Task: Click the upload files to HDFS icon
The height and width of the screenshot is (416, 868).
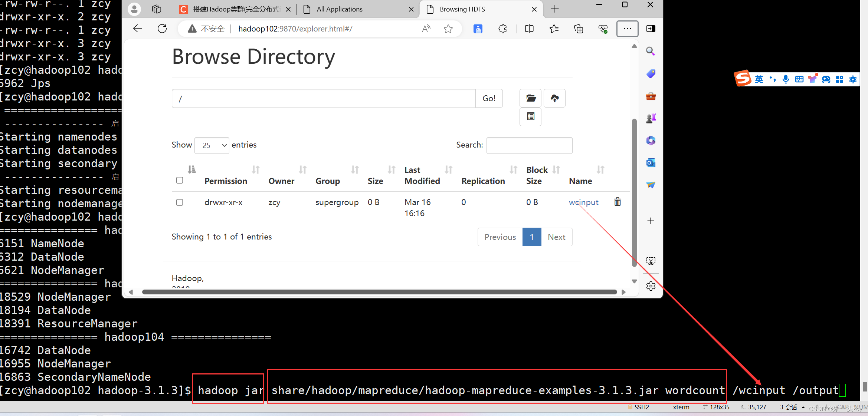Action: point(555,98)
